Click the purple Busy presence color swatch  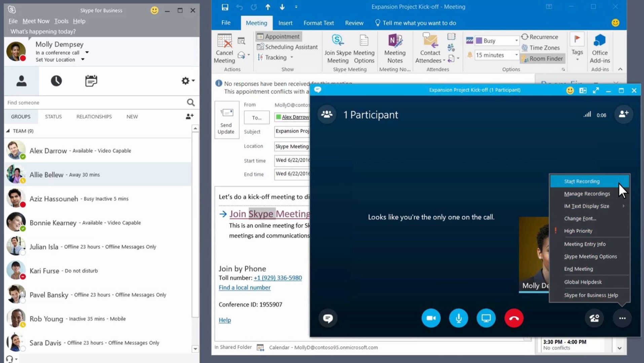click(478, 40)
